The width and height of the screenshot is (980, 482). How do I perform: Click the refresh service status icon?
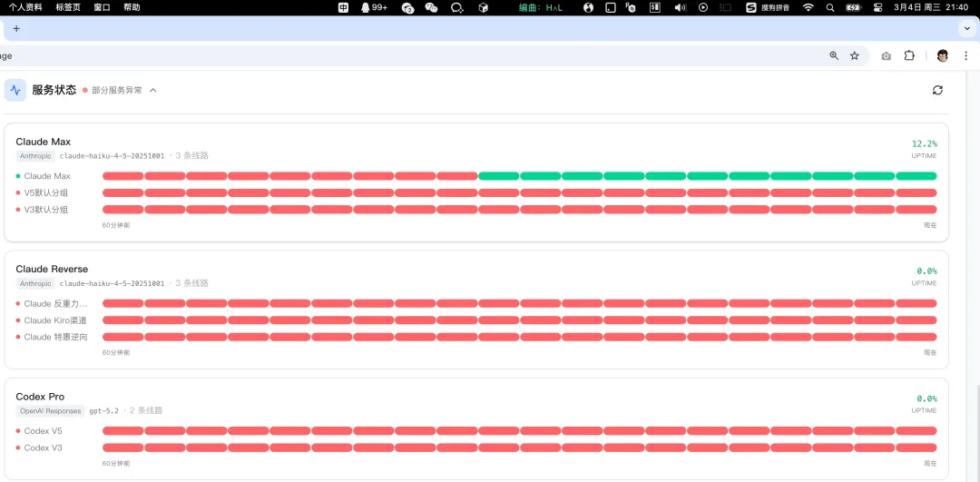(x=936, y=90)
